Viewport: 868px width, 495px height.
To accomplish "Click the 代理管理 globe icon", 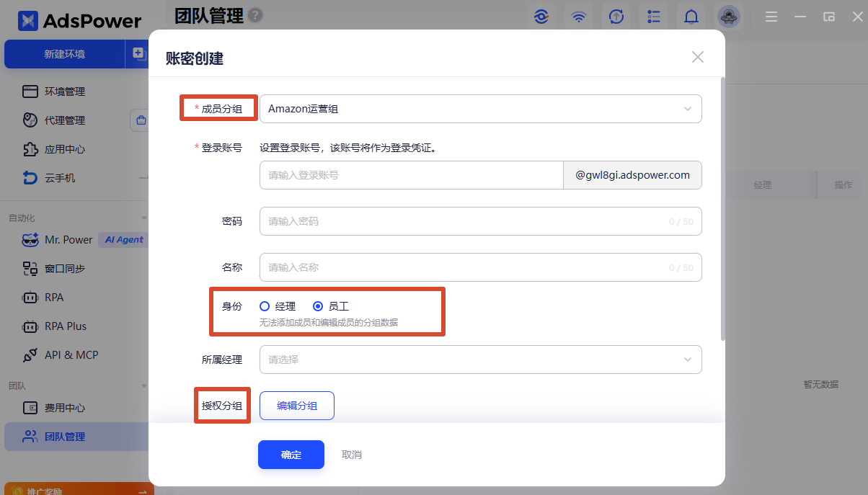I will [30, 120].
